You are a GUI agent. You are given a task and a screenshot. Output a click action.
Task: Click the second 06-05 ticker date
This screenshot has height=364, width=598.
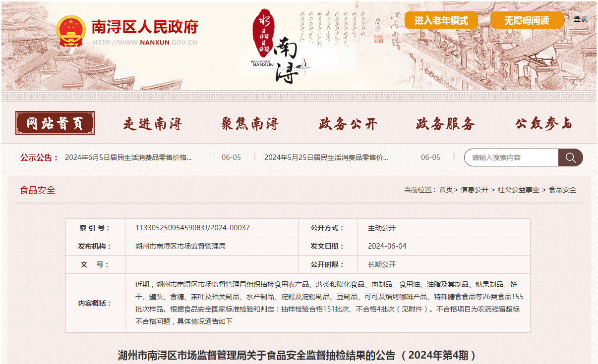tap(430, 157)
